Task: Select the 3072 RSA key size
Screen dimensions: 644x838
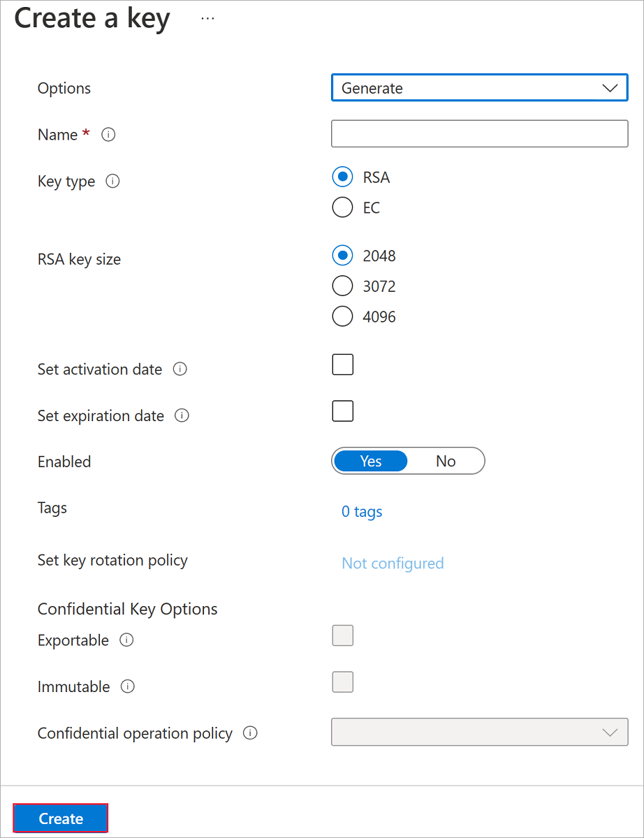Action: click(x=342, y=286)
